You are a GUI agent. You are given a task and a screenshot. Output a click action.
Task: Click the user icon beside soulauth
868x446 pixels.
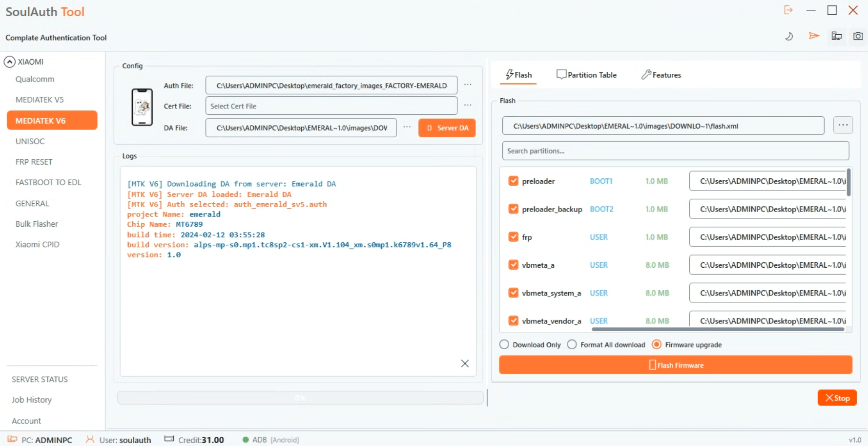pyautogui.click(x=90, y=440)
